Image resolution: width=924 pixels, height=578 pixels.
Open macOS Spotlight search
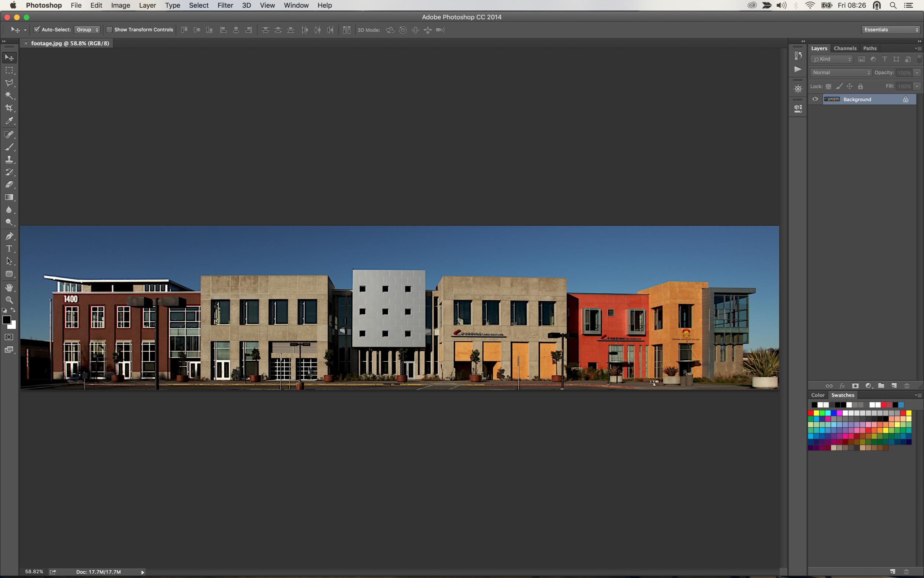[x=893, y=5]
